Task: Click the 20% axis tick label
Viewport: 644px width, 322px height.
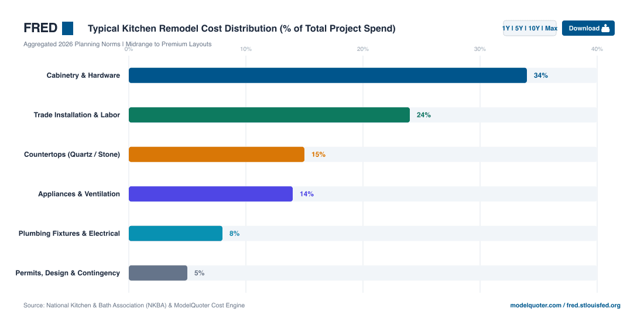Action: (x=362, y=49)
